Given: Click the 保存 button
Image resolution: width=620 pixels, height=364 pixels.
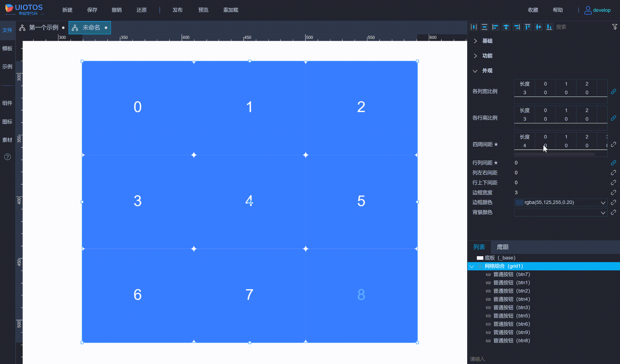Looking at the screenshot, I should pos(92,10).
